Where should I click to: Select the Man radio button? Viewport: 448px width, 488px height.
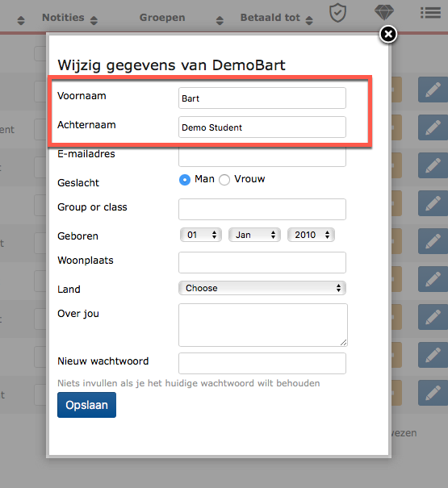click(185, 180)
